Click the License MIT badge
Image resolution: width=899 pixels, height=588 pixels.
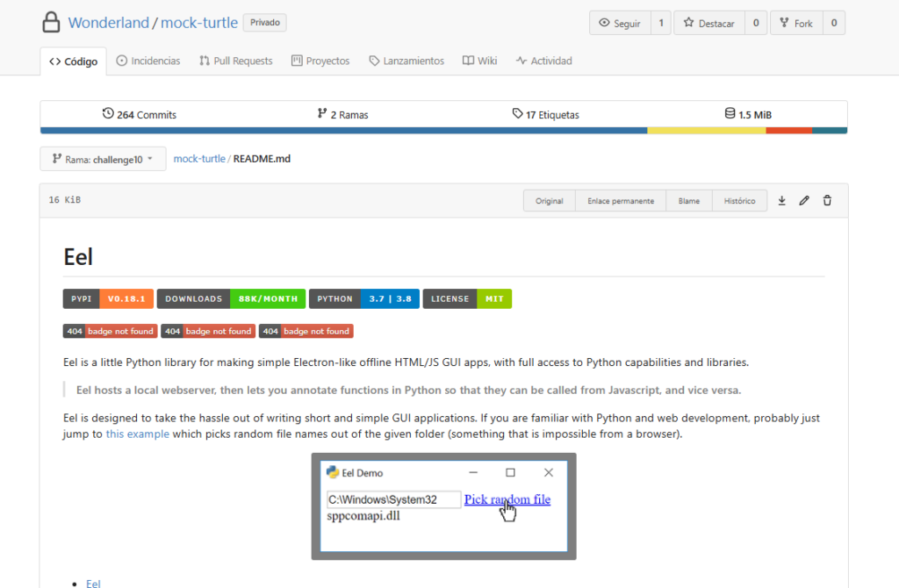pyautogui.click(x=467, y=298)
